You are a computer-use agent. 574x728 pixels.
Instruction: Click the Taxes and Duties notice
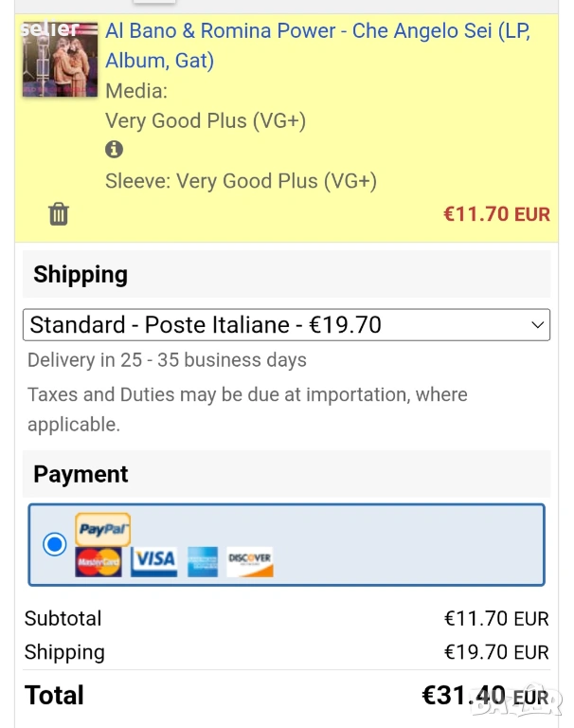[247, 409]
